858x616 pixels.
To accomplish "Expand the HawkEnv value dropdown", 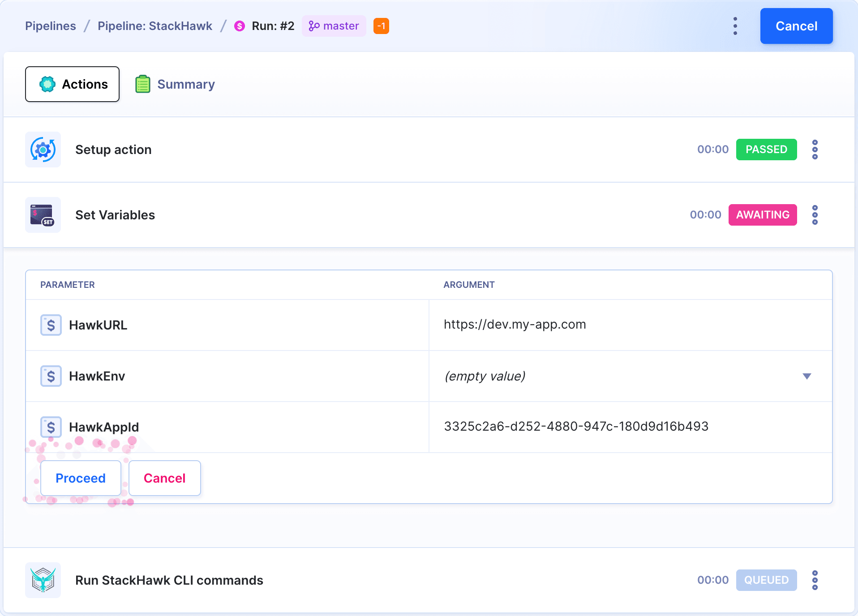I will click(807, 376).
